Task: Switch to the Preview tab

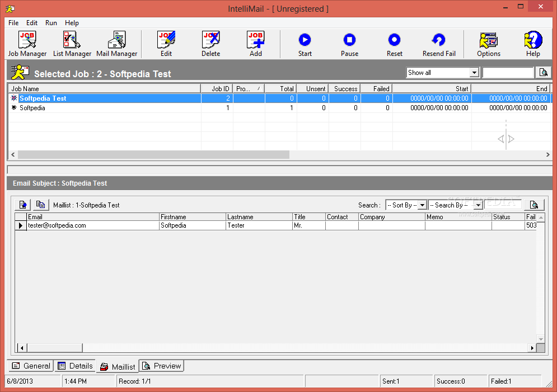Action: (161, 366)
